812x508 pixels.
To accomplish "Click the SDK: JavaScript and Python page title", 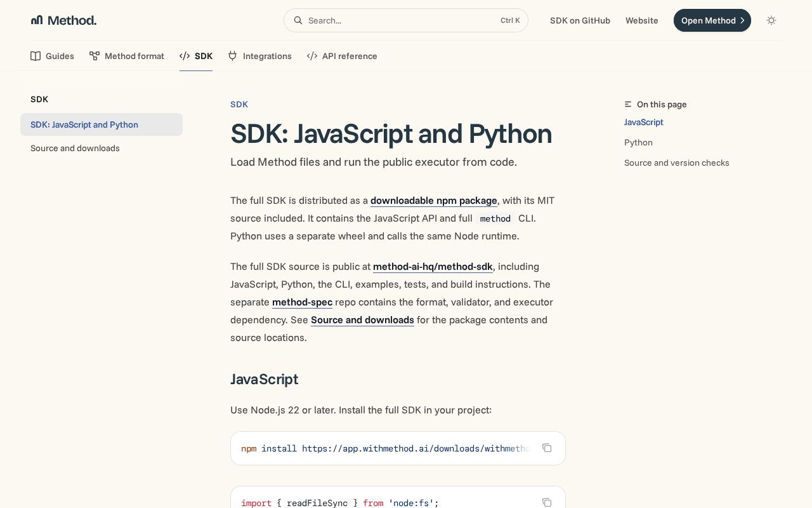I will pos(391,134).
